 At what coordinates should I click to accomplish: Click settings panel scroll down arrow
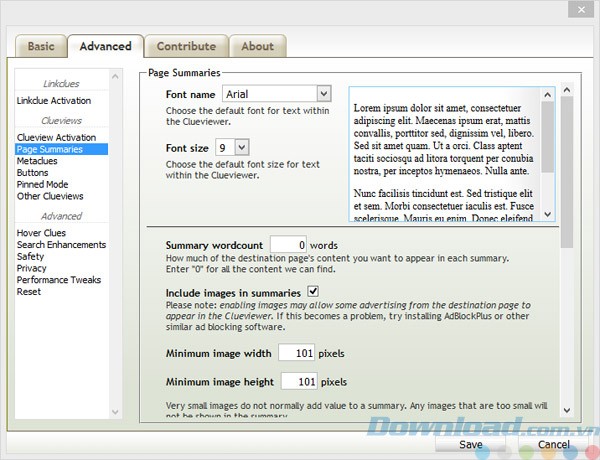point(567,410)
